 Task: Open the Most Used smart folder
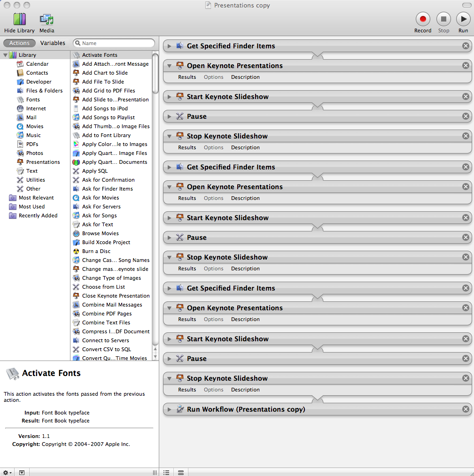tap(31, 207)
